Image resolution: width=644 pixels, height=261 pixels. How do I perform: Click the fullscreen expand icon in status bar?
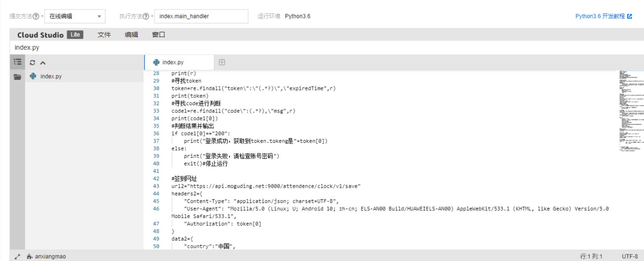(x=17, y=256)
